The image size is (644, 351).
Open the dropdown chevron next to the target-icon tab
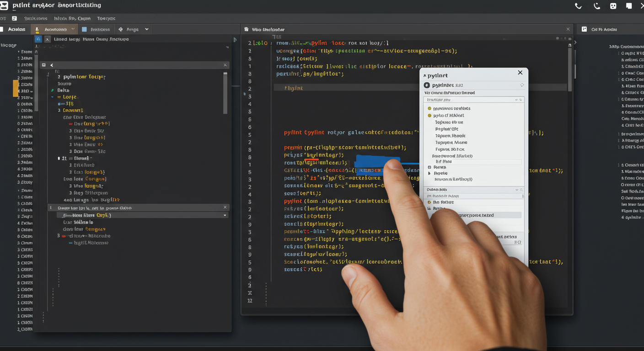146,29
